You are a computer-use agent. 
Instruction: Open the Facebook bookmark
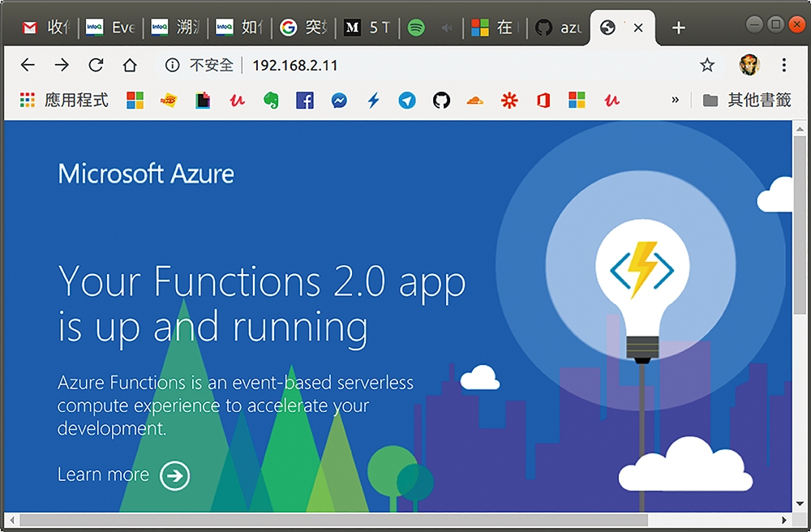coord(305,101)
